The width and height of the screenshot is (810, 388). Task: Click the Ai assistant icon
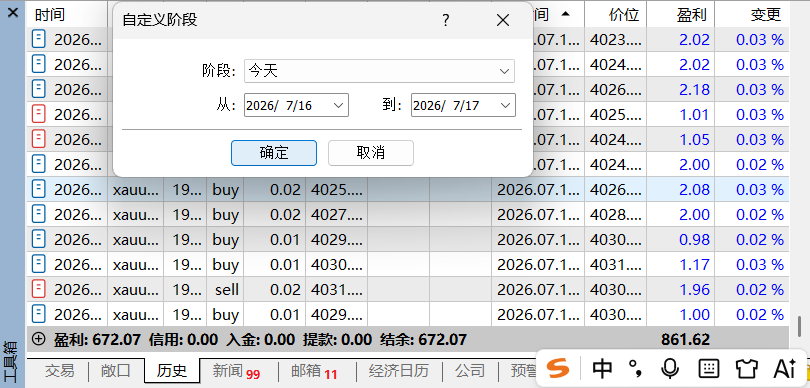pyautogui.click(x=784, y=368)
